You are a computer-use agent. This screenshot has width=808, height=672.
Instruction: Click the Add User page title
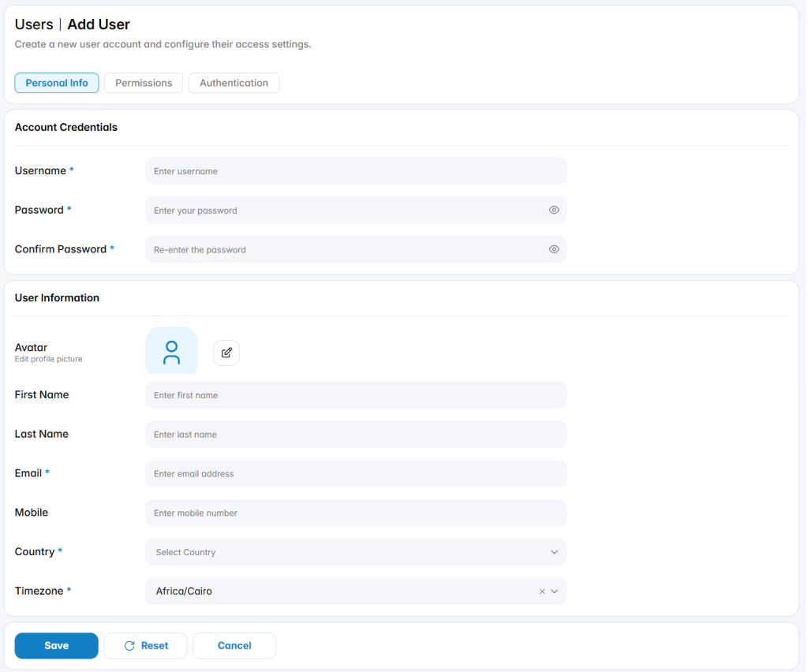pyautogui.click(x=99, y=24)
